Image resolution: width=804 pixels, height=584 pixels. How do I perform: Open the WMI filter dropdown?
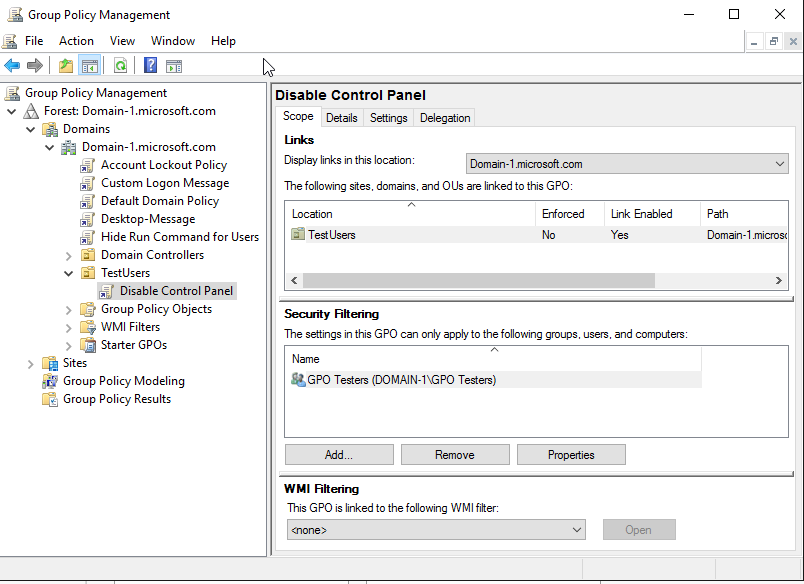436,530
